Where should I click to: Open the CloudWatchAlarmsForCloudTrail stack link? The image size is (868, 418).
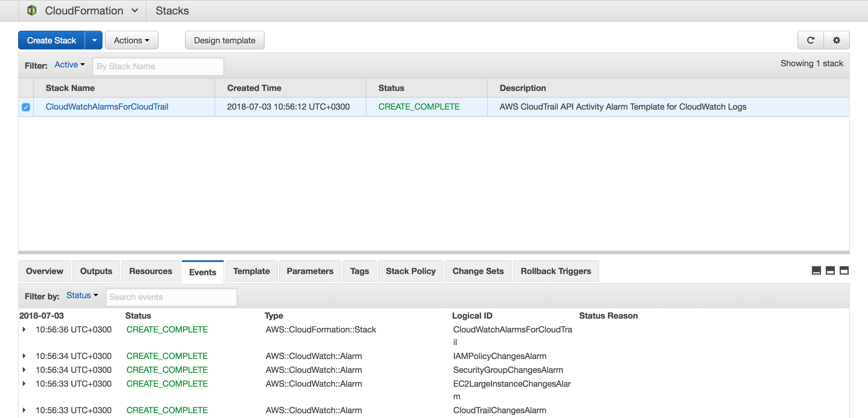pyautogui.click(x=107, y=107)
